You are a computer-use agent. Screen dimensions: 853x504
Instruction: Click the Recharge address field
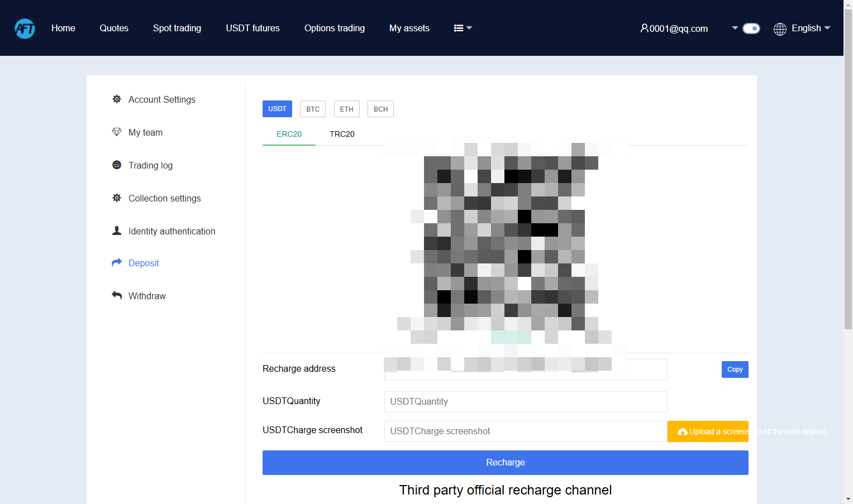[x=526, y=369]
